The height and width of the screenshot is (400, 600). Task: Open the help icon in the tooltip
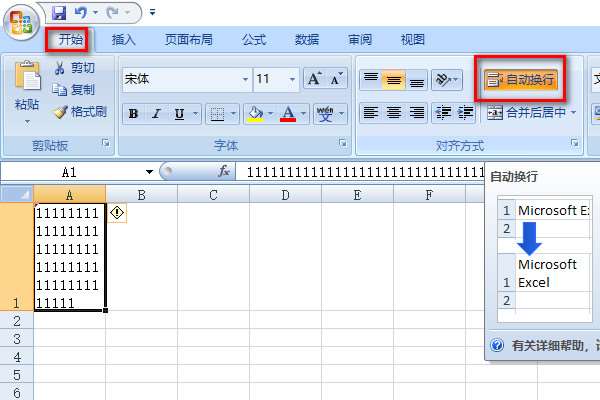(497, 346)
